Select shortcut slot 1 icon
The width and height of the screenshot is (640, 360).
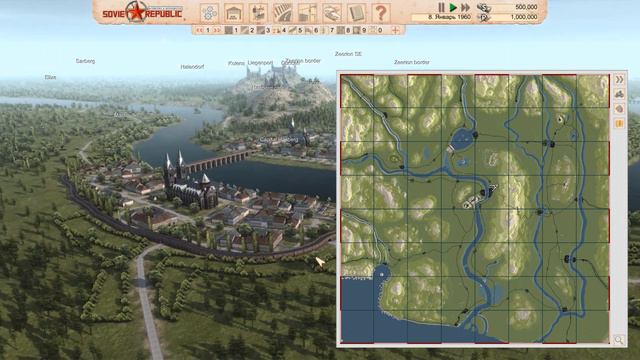pyautogui.click(x=229, y=30)
